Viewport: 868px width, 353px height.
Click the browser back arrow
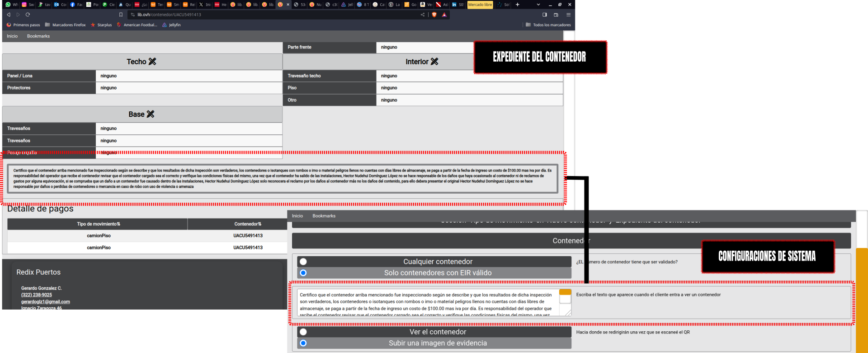point(9,14)
